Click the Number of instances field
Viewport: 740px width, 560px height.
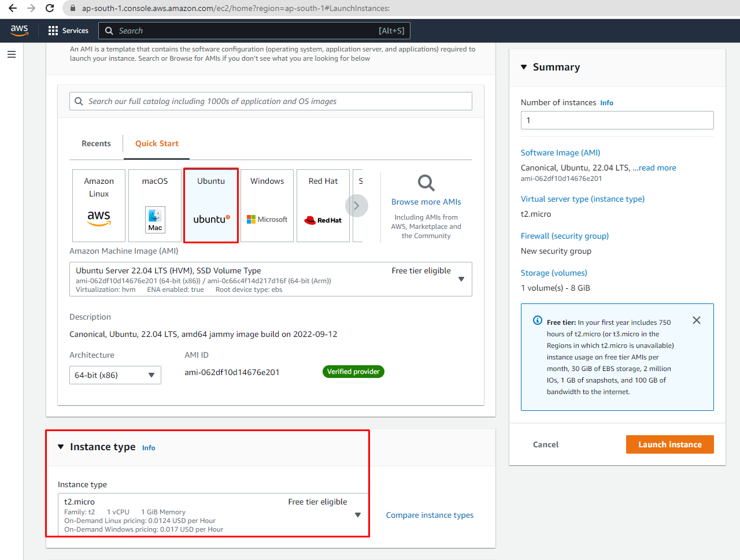[x=617, y=120]
